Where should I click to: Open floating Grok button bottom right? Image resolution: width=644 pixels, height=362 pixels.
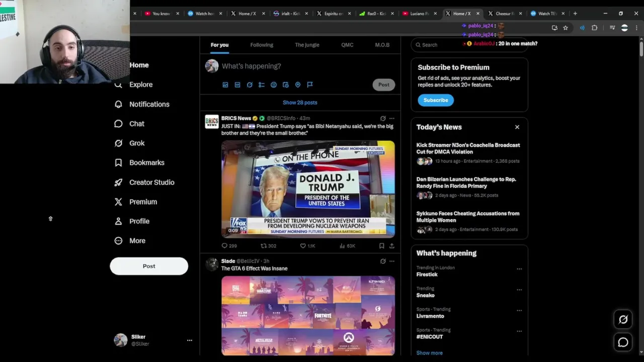623,319
